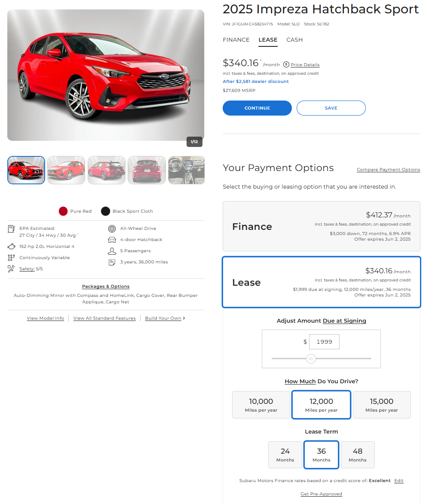Click the warranty document icon

pyautogui.click(x=112, y=262)
